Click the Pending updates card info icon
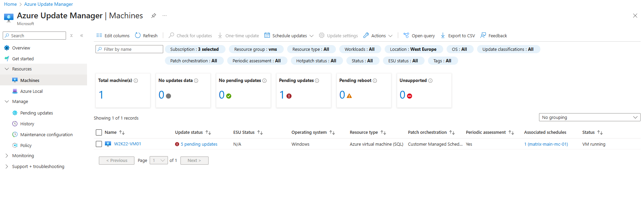The image size is (644, 208). click(317, 81)
